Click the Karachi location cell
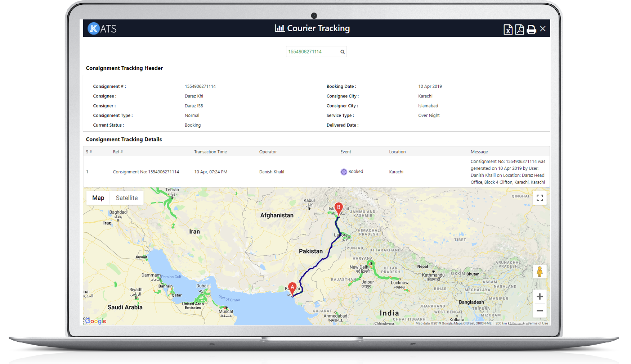Viewport: 631px width, 364px height. [x=396, y=172]
